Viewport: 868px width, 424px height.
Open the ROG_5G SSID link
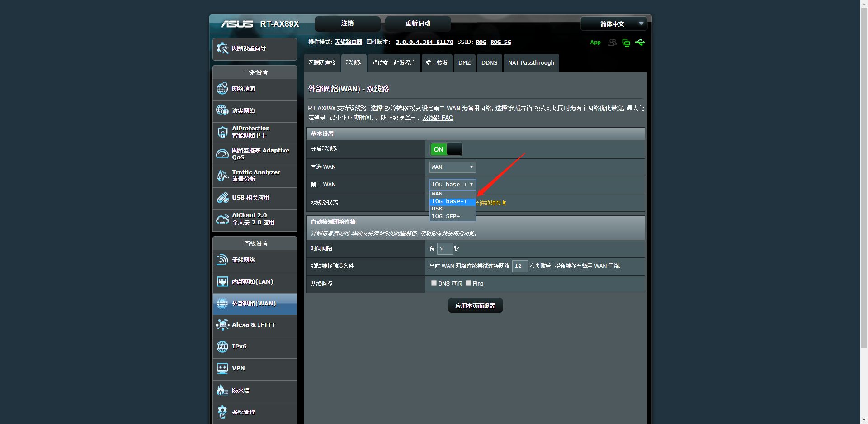500,42
